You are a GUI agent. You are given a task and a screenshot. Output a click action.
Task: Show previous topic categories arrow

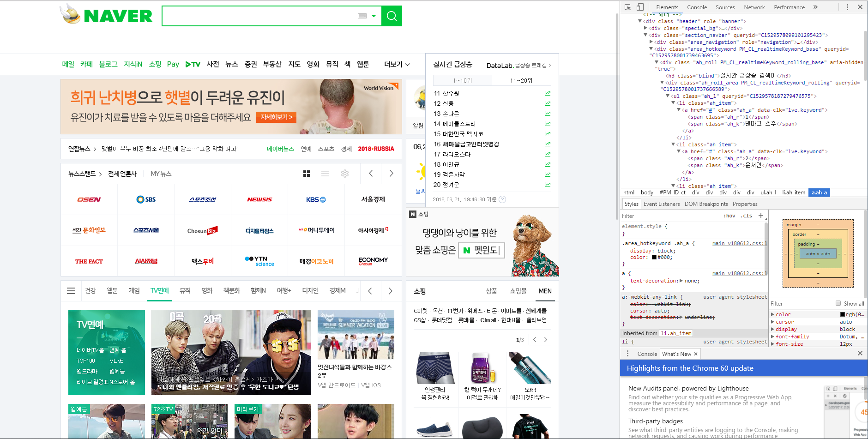(x=370, y=291)
